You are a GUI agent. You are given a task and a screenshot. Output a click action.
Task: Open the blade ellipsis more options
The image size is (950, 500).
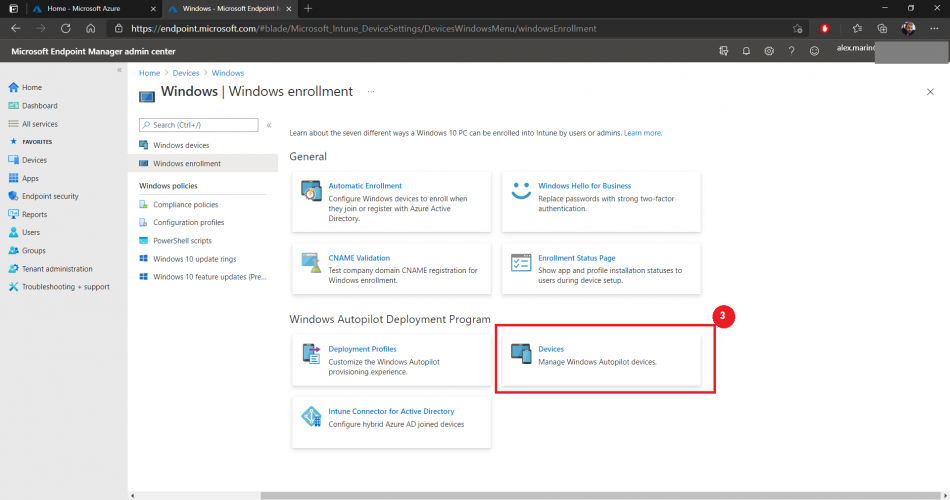(371, 92)
